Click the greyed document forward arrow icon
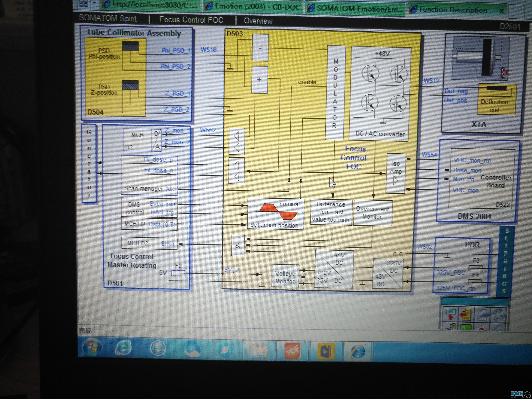 pos(482,315)
